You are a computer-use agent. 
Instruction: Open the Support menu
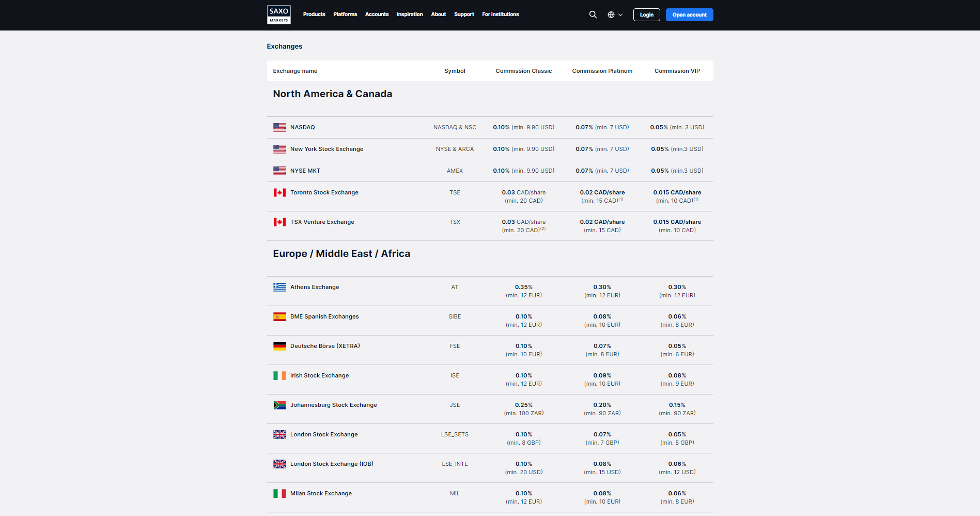[464, 14]
